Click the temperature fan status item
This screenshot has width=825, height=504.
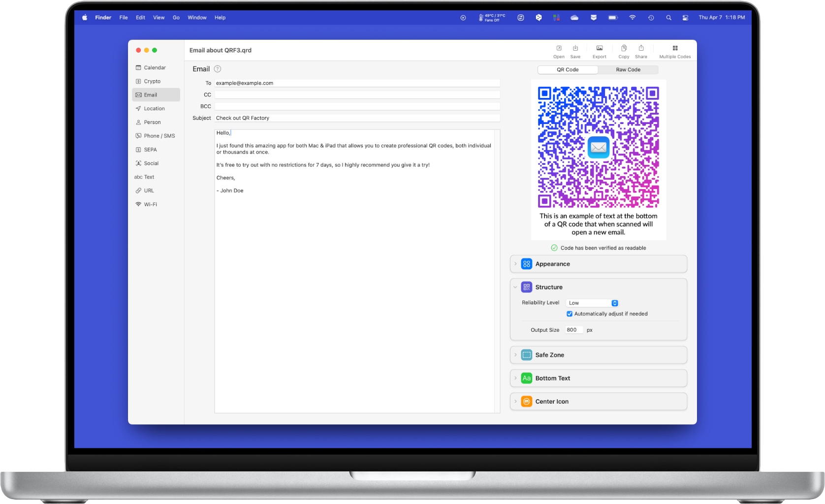(x=492, y=18)
